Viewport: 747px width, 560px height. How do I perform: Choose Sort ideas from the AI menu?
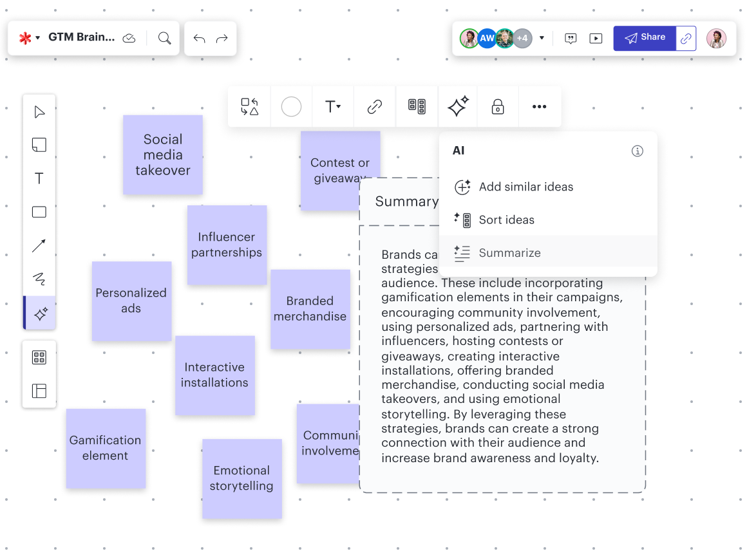pyautogui.click(x=506, y=219)
